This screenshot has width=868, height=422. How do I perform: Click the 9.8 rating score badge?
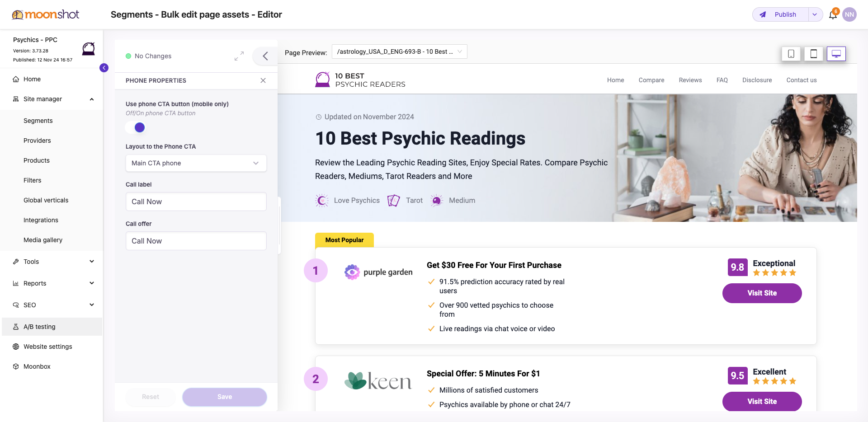point(738,267)
